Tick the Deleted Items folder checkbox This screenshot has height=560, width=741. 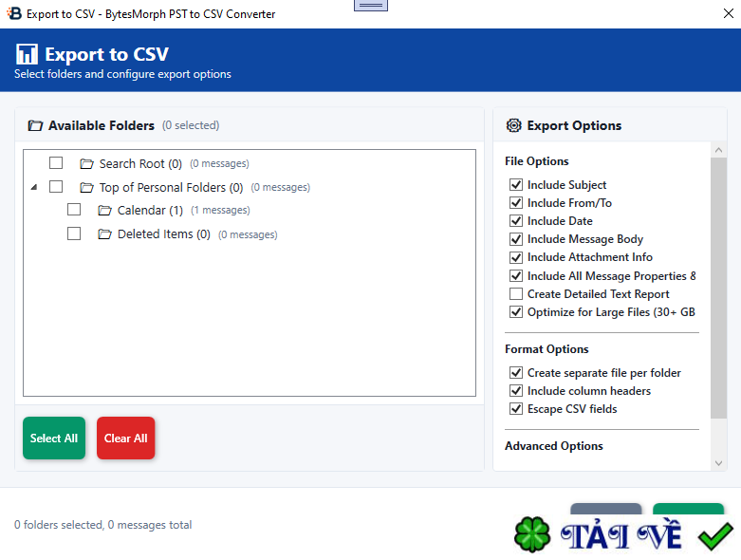point(74,233)
